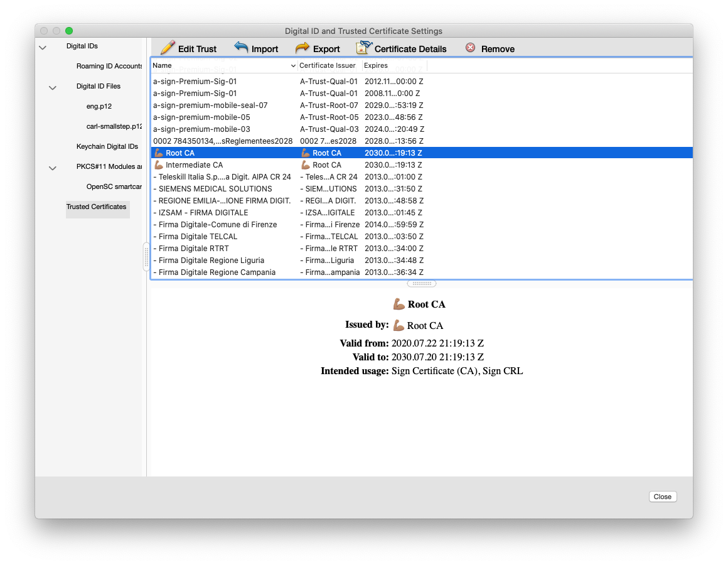The width and height of the screenshot is (728, 565).
Task: Click the Close button
Action: (x=662, y=496)
